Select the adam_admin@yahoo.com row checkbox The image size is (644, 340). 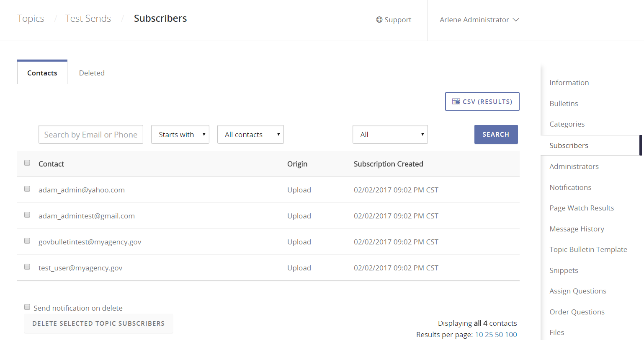(27, 189)
